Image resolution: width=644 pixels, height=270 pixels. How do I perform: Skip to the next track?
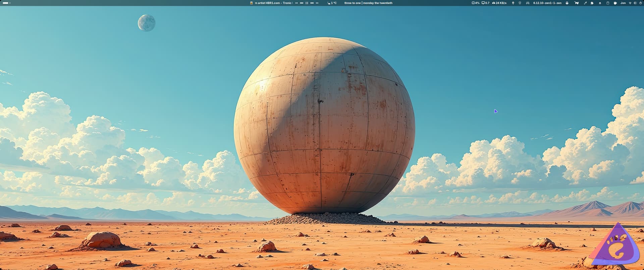[x=312, y=3]
